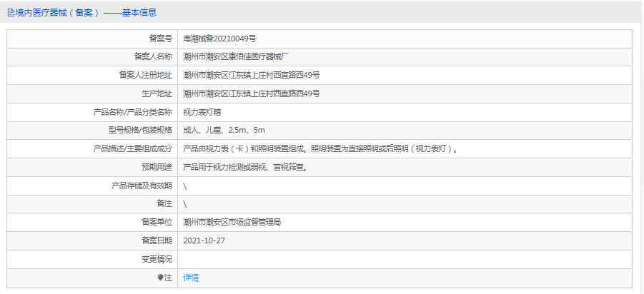Select 潮州市潮安区康佰佳医疗器械厂 text

[x=237, y=57]
